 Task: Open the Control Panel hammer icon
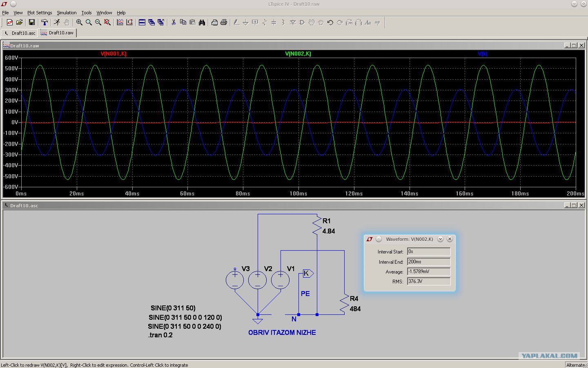point(45,22)
